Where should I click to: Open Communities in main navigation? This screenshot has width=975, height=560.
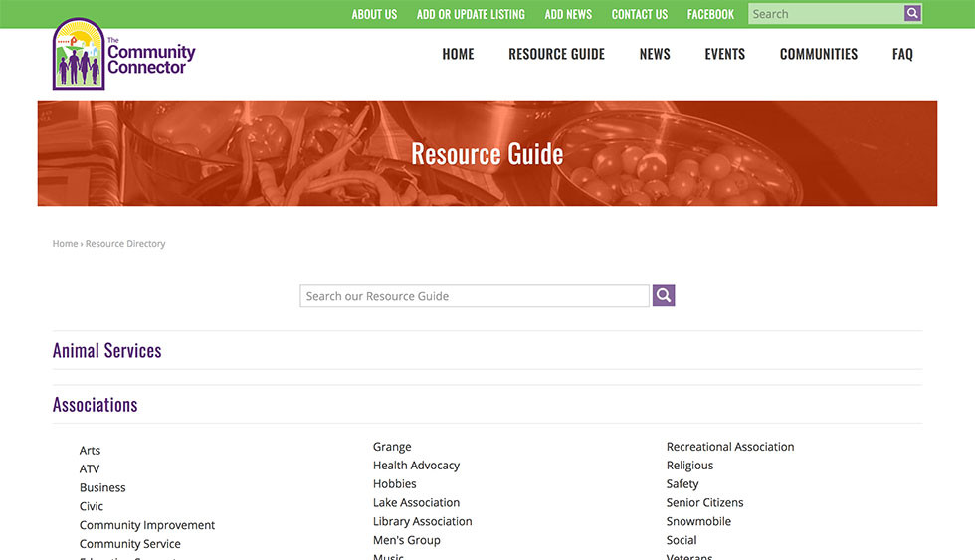coord(819,54)
